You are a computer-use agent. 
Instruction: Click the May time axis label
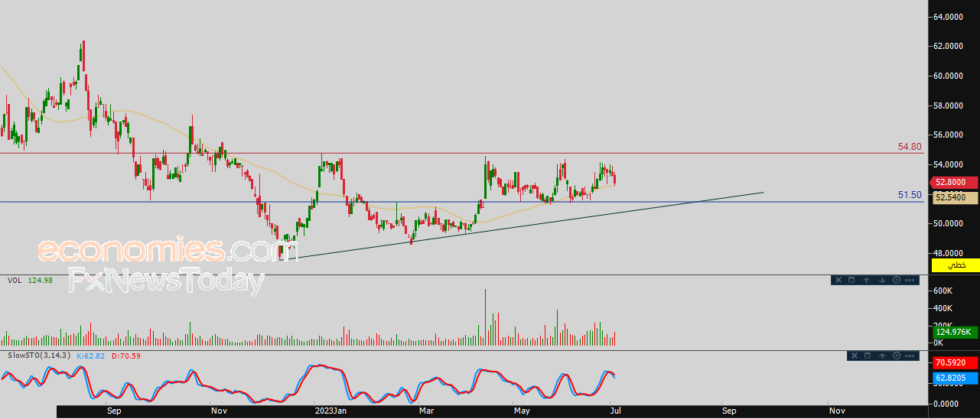click(522, 411)
